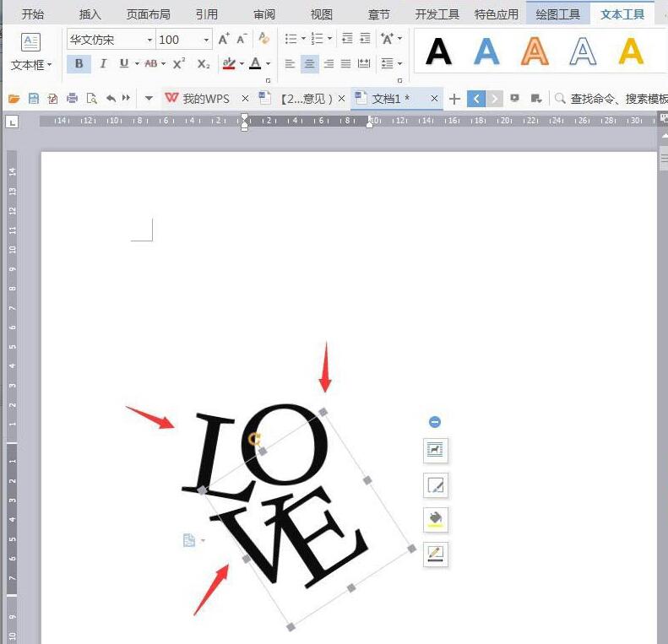Toggle Italic formatting button
This screenshot has width=668, height=644.
coord(103,64)
